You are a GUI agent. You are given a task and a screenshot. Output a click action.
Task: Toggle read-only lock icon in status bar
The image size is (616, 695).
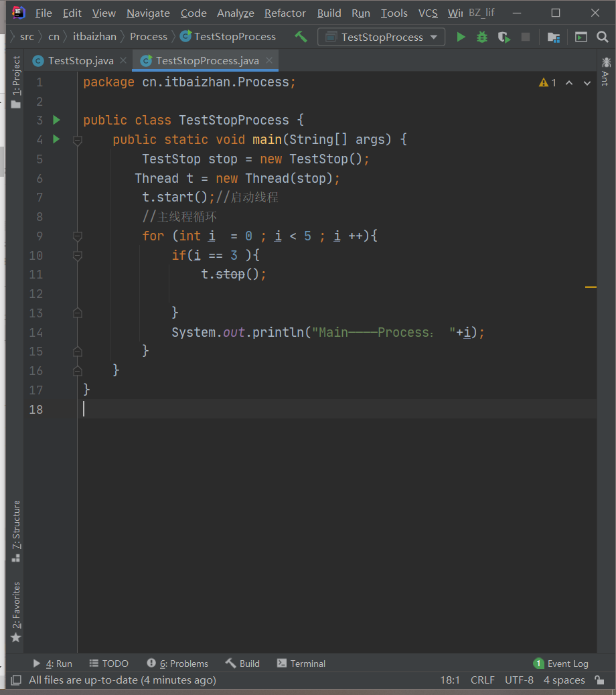600,680
